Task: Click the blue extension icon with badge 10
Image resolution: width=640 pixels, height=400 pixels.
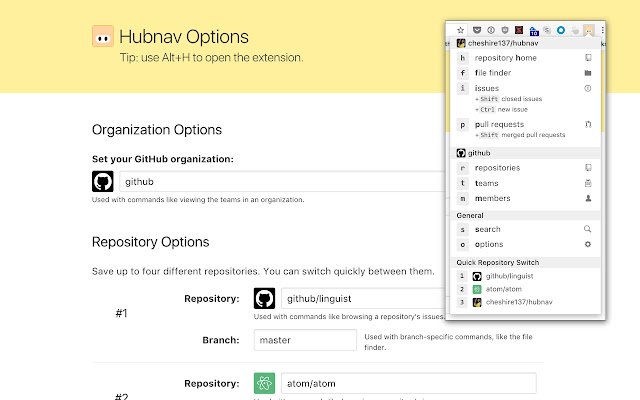Action: click(x=533, y=31)
